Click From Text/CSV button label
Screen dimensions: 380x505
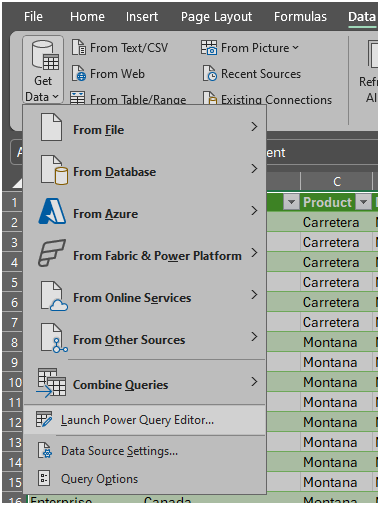tap(129, 48)
